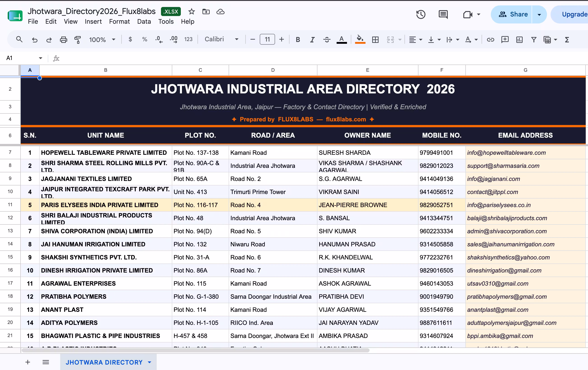Print the spreadsheet with printer icon
The height and width of the screenshot is (370, 588).
(x=64, y=39)
